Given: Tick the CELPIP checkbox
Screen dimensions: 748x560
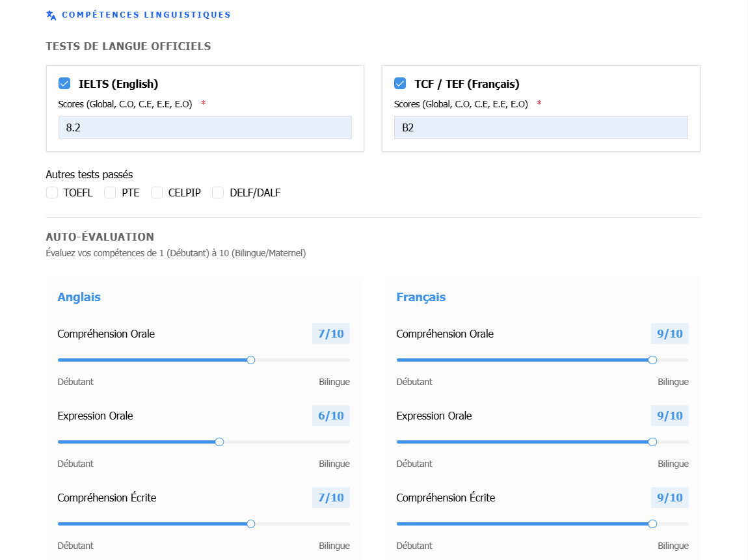Looking at the screenshot, I should [x=157, y=193].
